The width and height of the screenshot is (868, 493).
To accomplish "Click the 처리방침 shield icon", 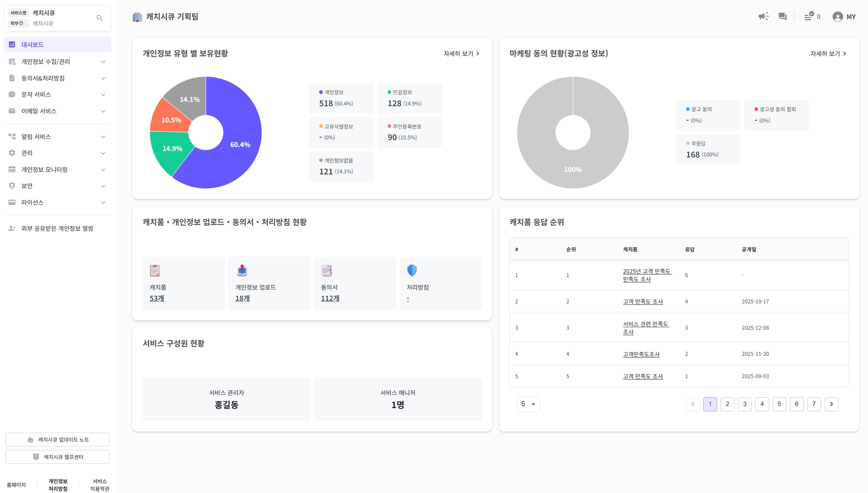I will click(x=412, y=270).
